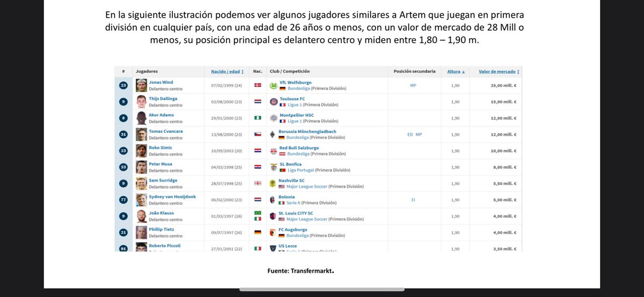Click Tomas Cvancara's player photo

coord(141,135)
